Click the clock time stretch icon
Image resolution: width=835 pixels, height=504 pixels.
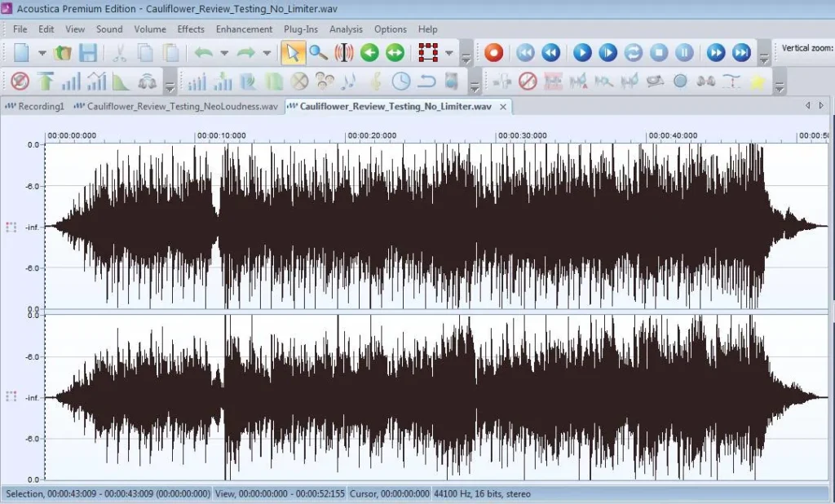(x=401, y=82)
